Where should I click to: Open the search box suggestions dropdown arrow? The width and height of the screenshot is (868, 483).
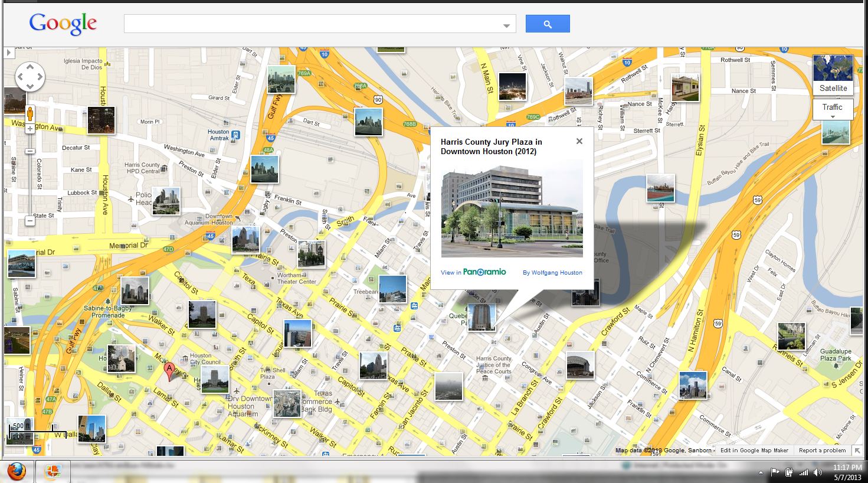pos(506,25)
